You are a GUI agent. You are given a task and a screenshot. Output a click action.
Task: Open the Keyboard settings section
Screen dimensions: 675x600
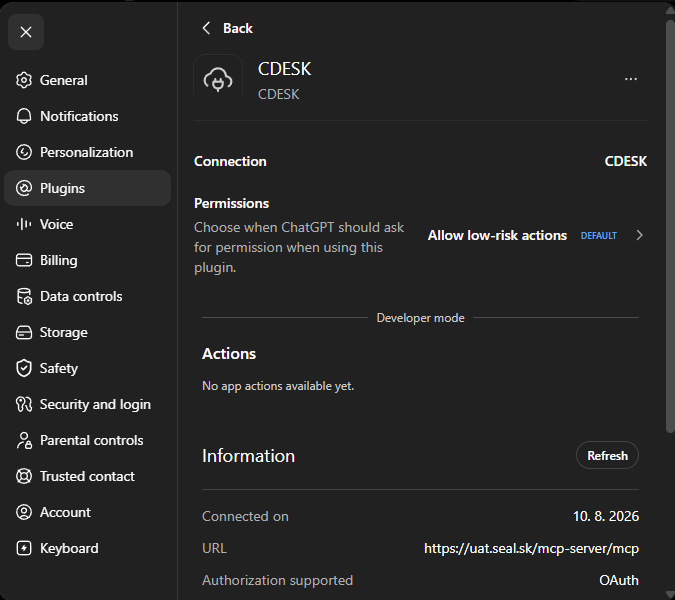[x=87, y=548]
